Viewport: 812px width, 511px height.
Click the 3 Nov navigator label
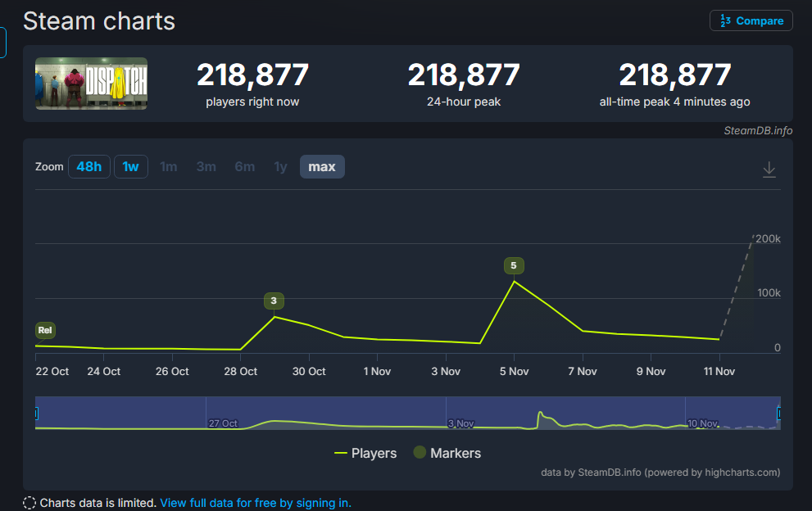(460, 423)
